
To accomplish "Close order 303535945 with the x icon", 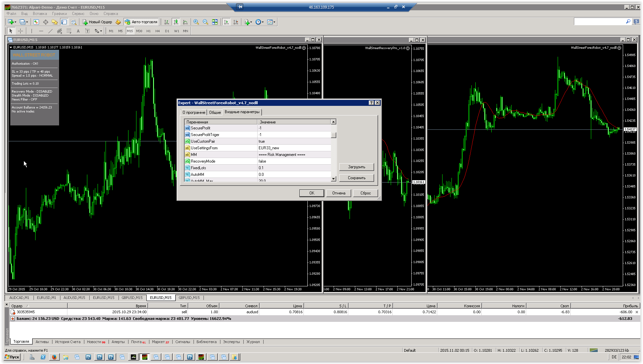I will click(x=637, y=312).
